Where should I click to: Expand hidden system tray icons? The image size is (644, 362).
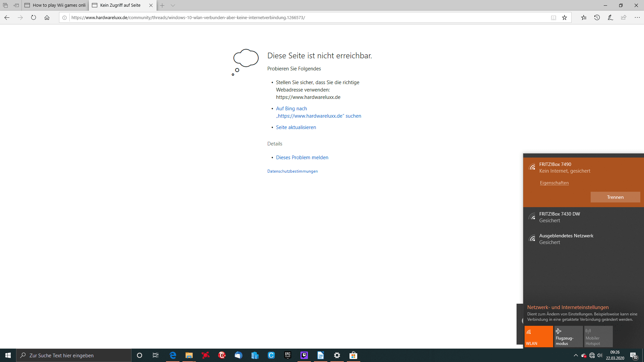576,355
